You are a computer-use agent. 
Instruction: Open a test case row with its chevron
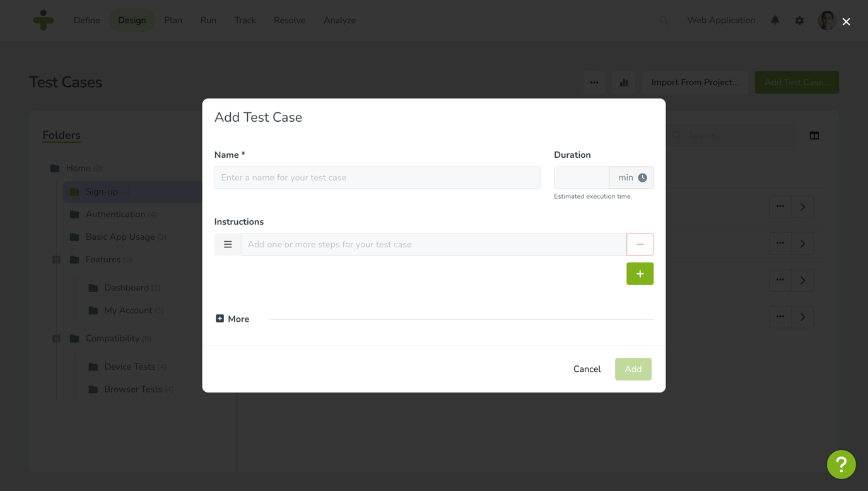tap(802, 206)
